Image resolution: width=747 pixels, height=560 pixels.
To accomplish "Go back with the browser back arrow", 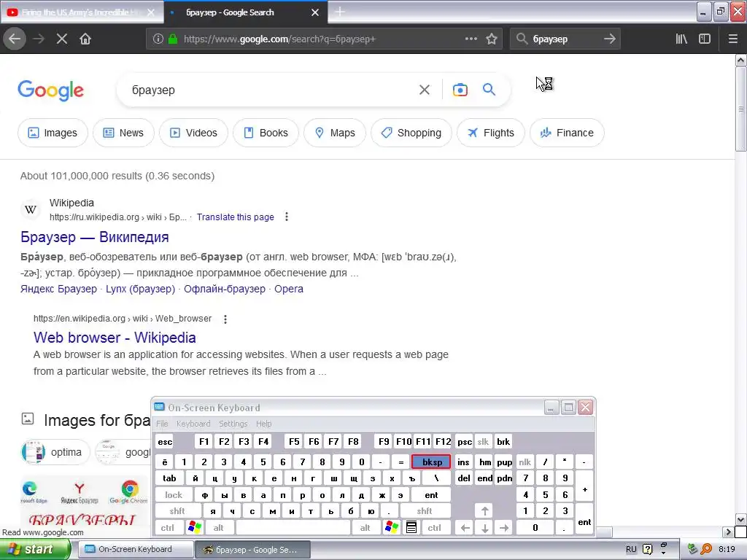I will click(x=15, y=39).
